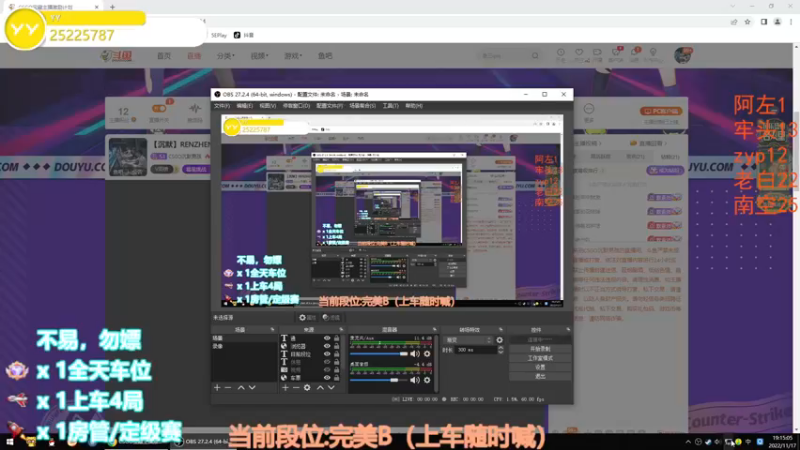Image resolution: width=800 pixels, height=450 pixels.
Task: Expand the 分类 dropdown on Douyu nav
Action: 226,56
